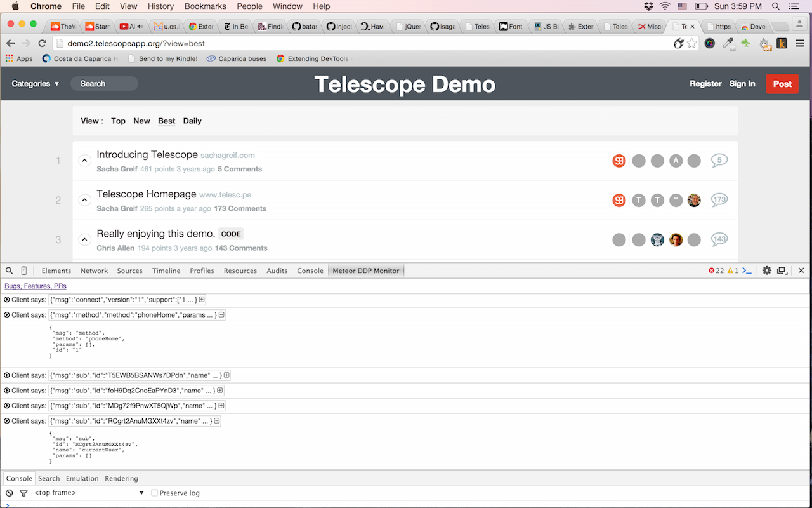This screenshot has width=812, height=508.
Task: Click the yellow warning count indicator
Action: (x=733, y=271)
